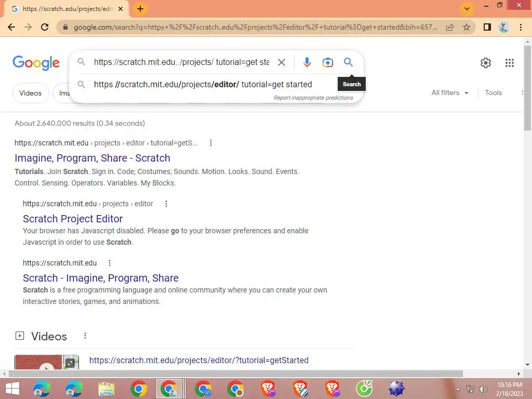The width and height of the screenshot is (532, 399).
Task: Share this page from address bar
Action: (450, 27)
